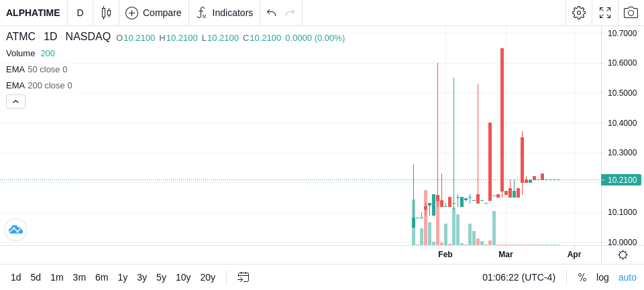Select the 1y time range
Image resolution: width=644 pixels, height=290 pixels.
pos(122,278)
